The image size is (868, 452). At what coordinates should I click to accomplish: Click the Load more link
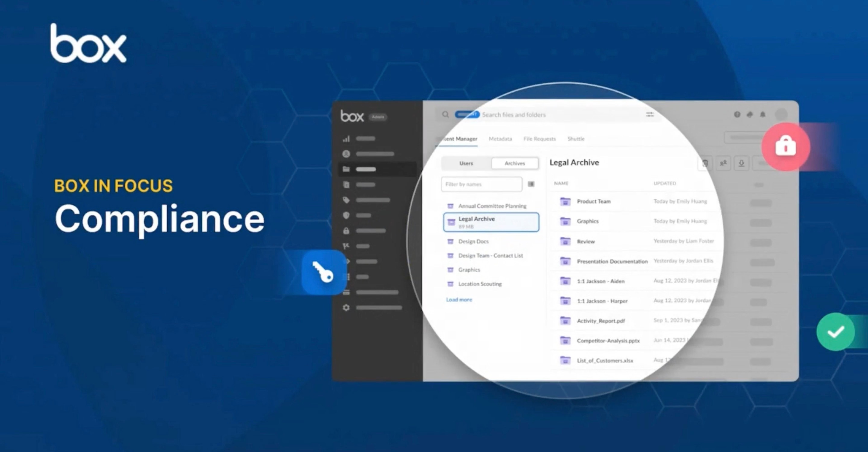tap(459, 300)
